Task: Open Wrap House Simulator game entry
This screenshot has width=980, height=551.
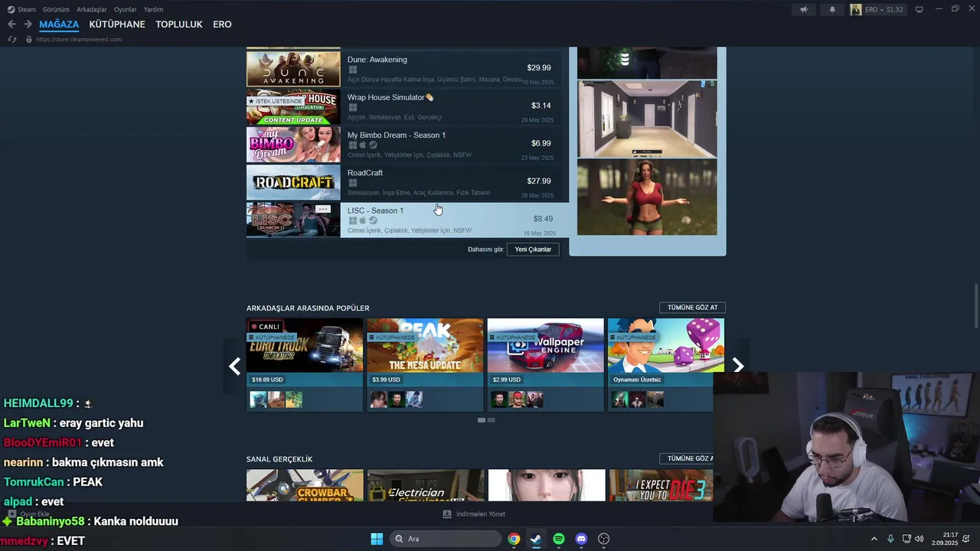Action: [x=408, y=106]
